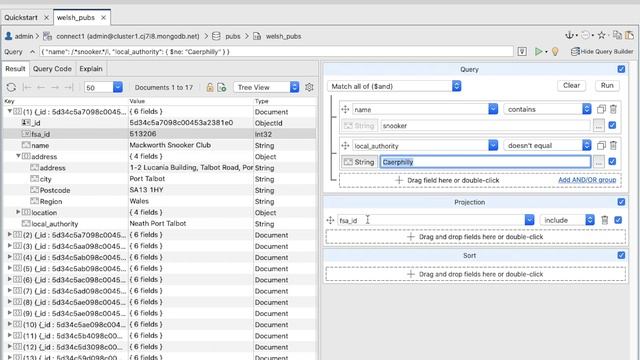The height and width of the screenshot is (360, 640).
Task: Open the local_authority field dropdown
Action: pos(493,145)
